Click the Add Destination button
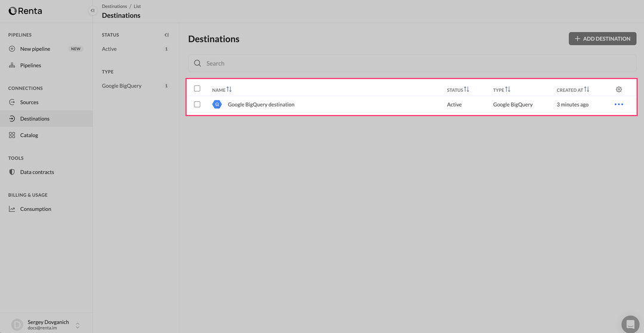The height and width of the screenshot is (333, 644). 602,39
